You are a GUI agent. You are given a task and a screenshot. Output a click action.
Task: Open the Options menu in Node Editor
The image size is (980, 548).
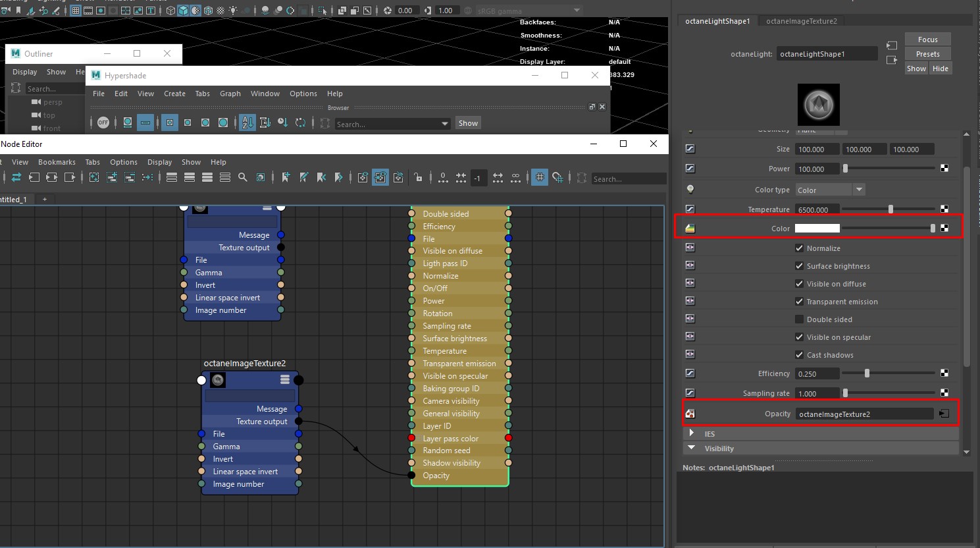pos(124,162)
